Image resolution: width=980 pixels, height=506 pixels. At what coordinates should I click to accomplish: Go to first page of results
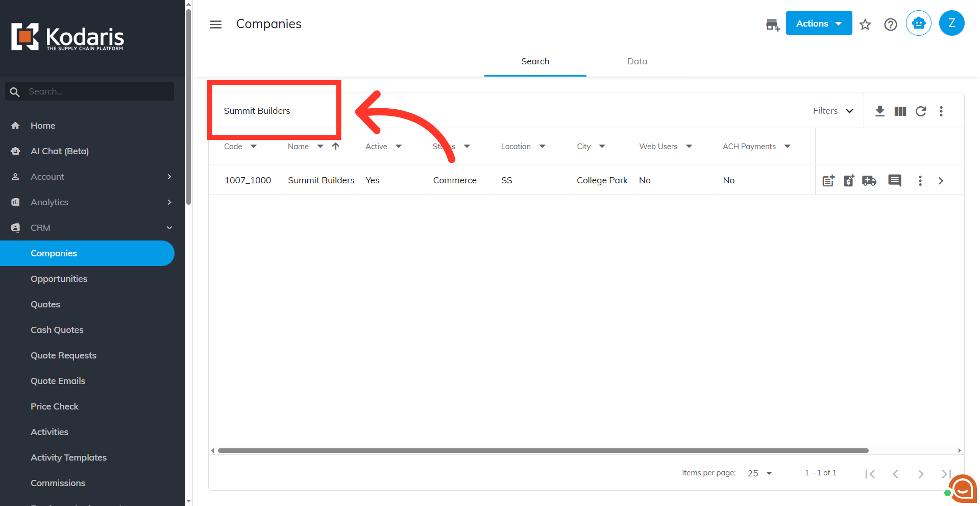pos(870,474)
